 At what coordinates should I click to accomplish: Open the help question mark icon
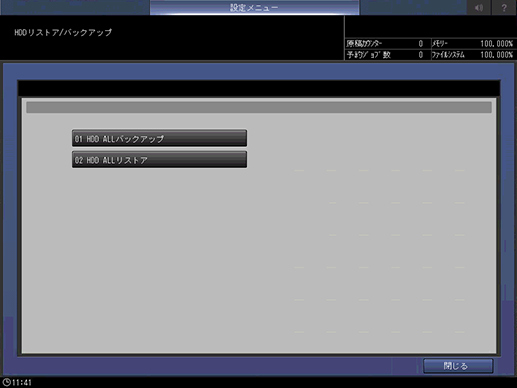[x=504, y=7]
